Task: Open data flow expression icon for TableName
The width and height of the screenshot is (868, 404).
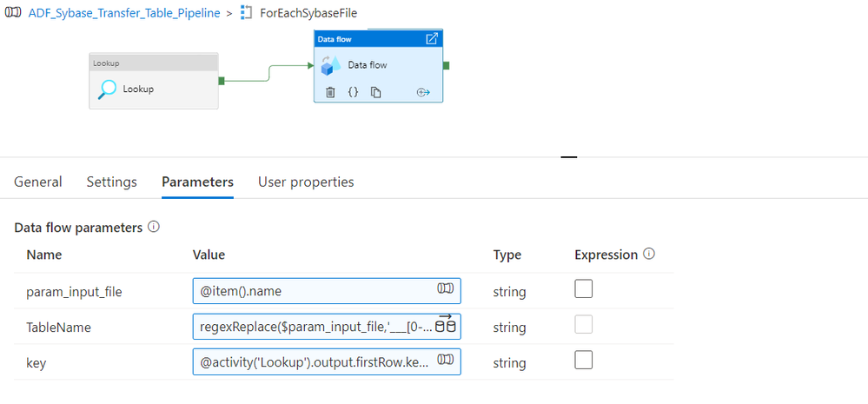Action: tap(444, 326)
